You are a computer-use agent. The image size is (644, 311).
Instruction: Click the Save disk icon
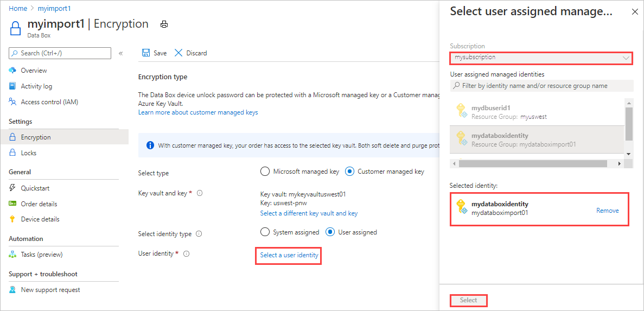pyautogui.click(x=146, y=53)
